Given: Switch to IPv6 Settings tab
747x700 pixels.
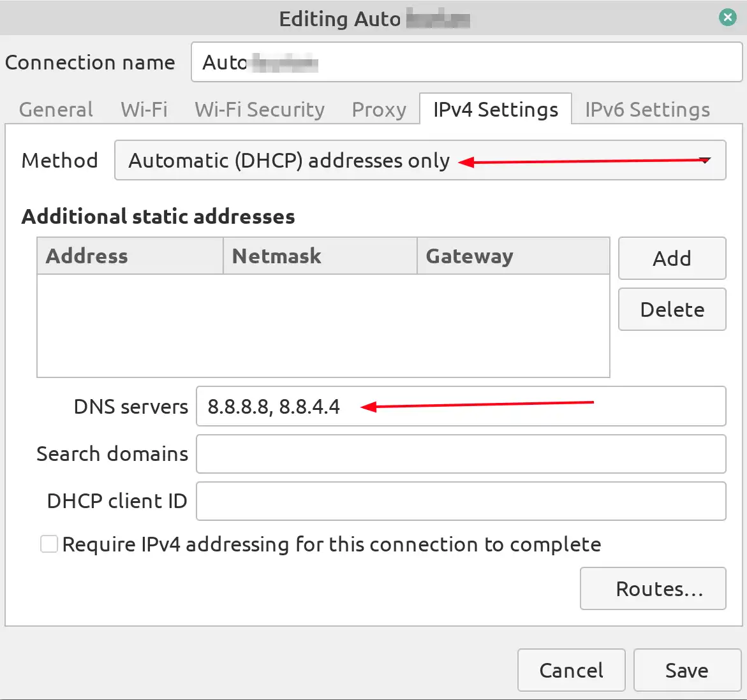Looking at the screenshot, I should click(x=647, y=110).
